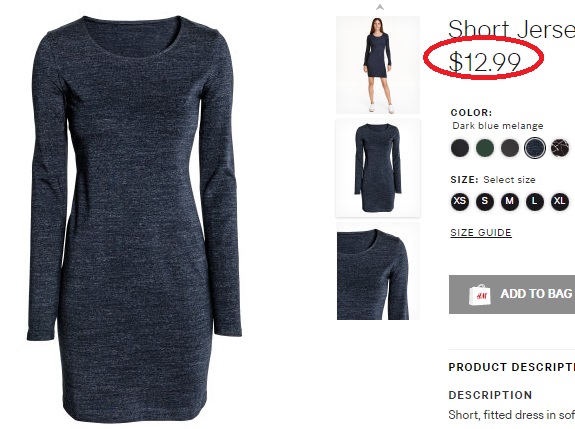The image size is (575, 429).
Task: Open the Product Description section heading
Action: (512, 367)
